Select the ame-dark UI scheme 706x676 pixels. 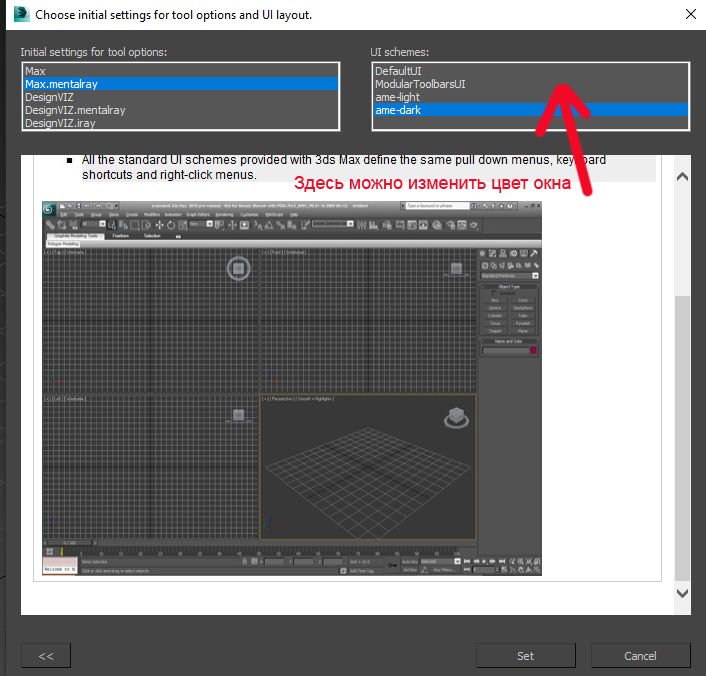tap(530, 110)
